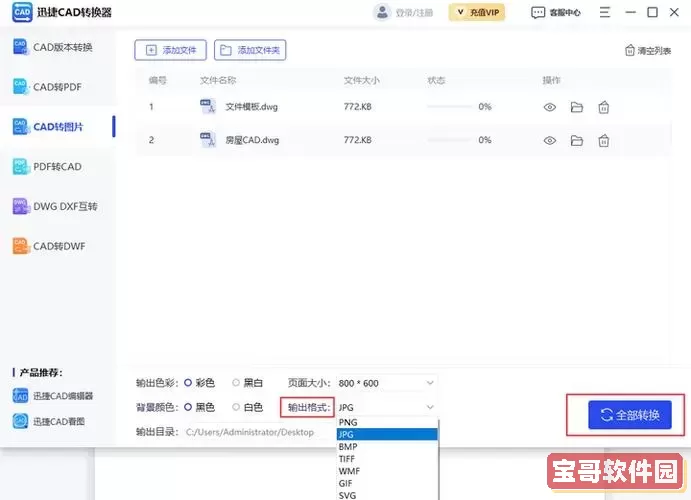Screen dimensions: 691x500
Task: Click the 添加文件夹 button
Action: (250, 50)
